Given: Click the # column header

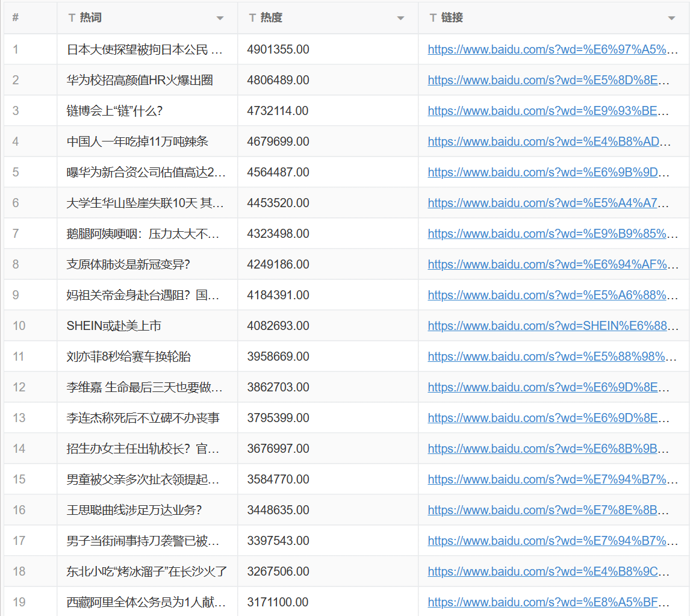Looking at the screenshot, I should pos(16,18).
